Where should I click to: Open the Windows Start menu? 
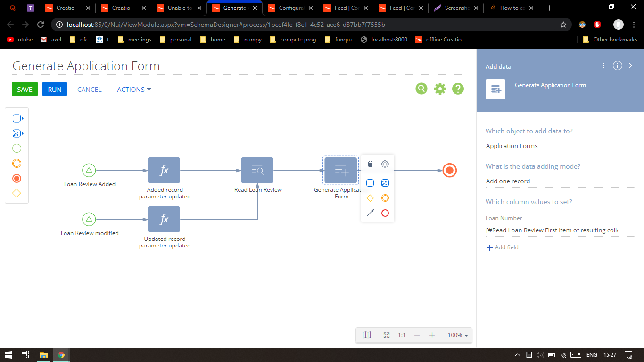click(8, 355)
